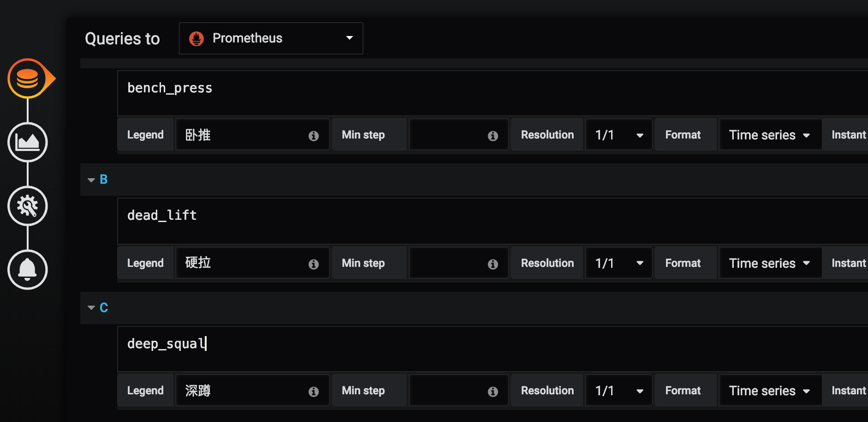The image size is (868, 422).
Task: Open Resolution 1/1 dropdown for dead_lift query
Action: click(x=618, y=263)
